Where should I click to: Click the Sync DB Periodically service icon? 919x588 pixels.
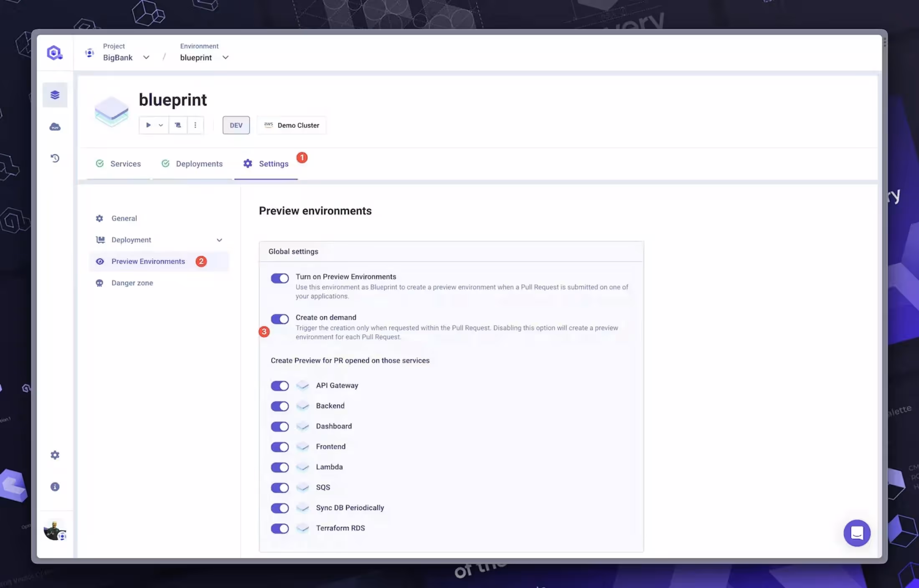(x=302, y=508)
